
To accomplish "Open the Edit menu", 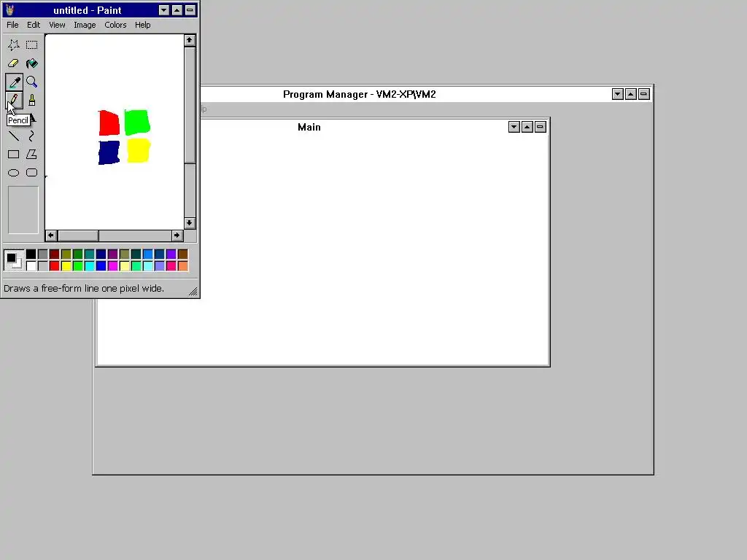I will coord(34,25).
